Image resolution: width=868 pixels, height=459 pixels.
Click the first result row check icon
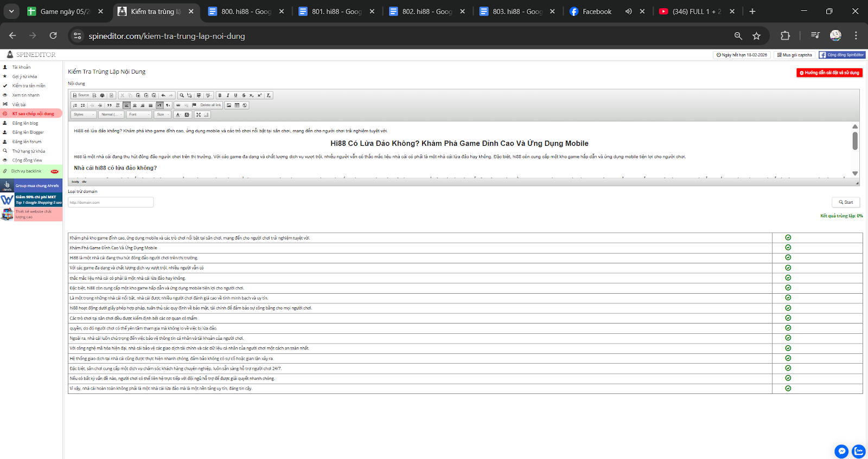coord(788,237)
